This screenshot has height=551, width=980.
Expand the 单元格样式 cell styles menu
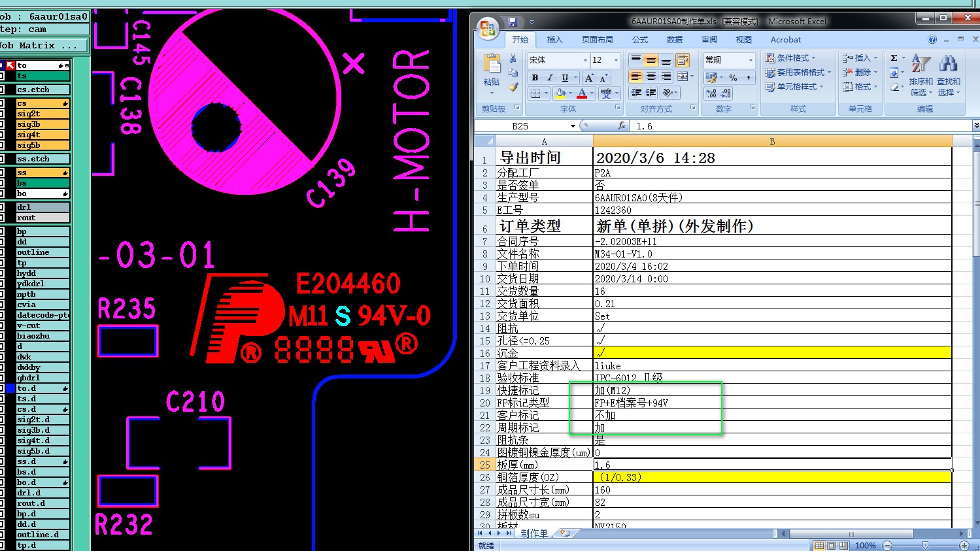click(x=794, y=87)
